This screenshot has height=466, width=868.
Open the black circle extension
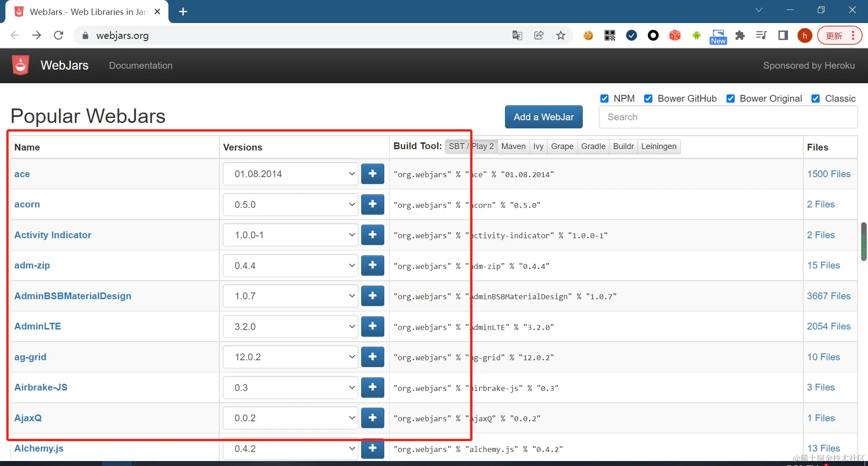pyautogui.click(x=653, y=35)
